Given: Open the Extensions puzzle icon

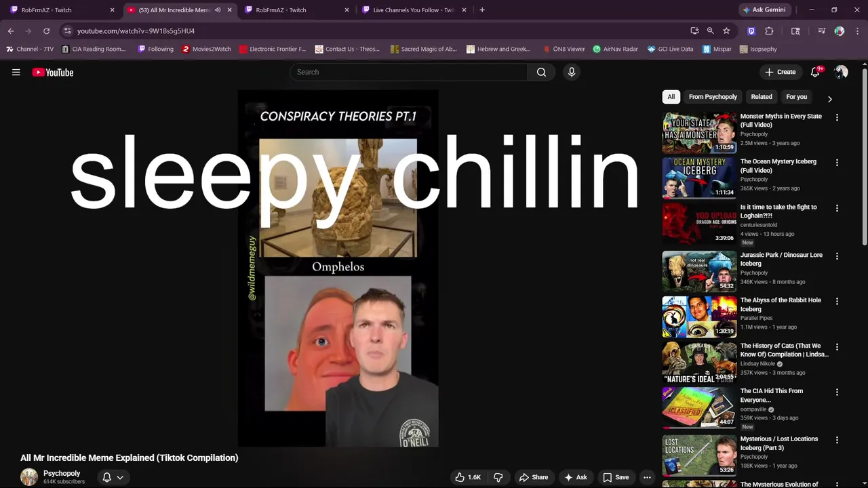Looking at the screenshot, I should (769, 30).
